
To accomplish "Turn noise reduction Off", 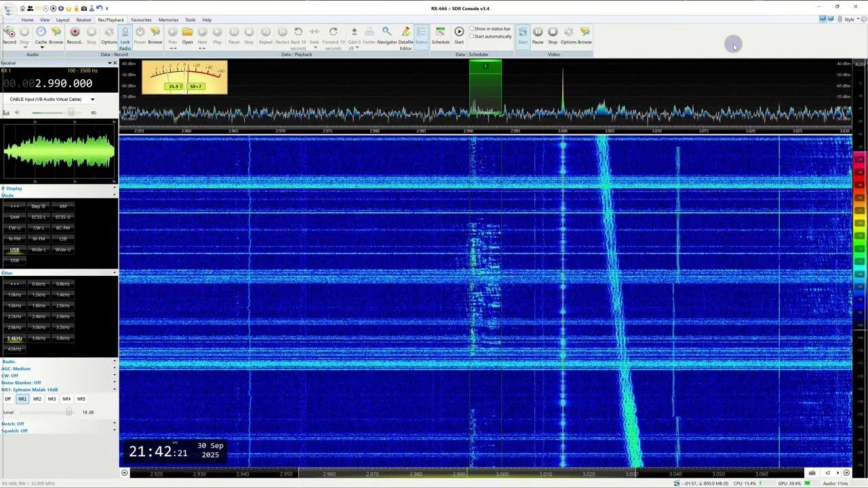I will pos(8,399).
